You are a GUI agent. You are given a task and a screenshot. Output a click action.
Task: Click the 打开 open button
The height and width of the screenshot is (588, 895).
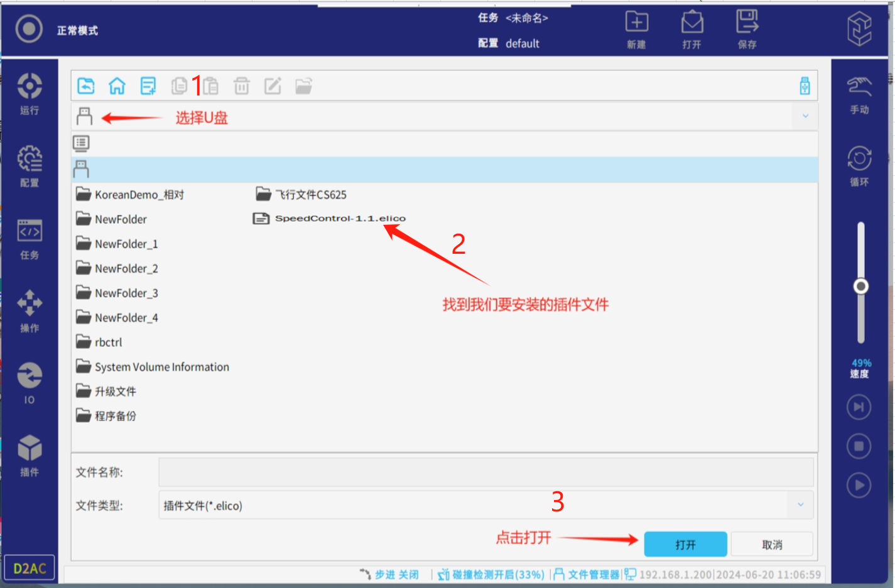click(685, 545)
